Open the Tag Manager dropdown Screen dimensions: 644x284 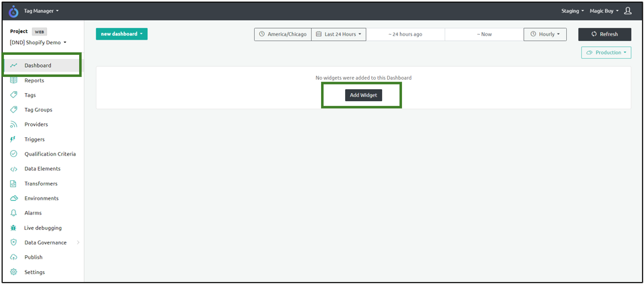pyautogui.click(x=41, y=11)
